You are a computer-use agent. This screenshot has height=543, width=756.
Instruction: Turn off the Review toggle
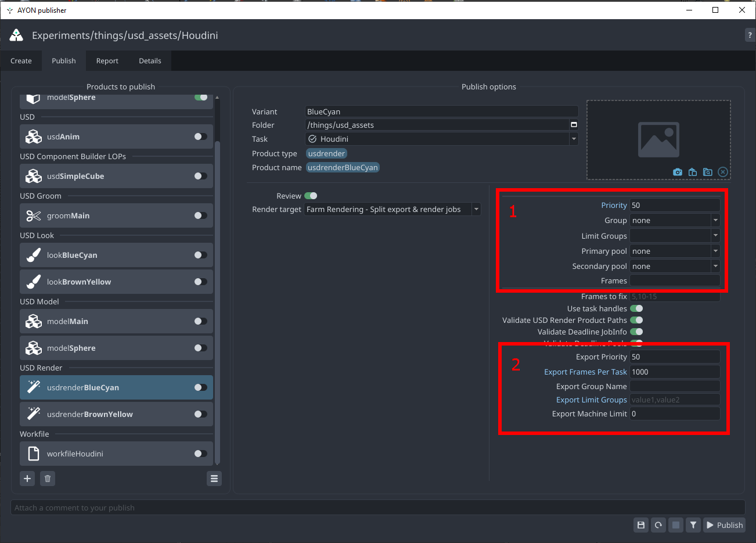coord(311,196)
